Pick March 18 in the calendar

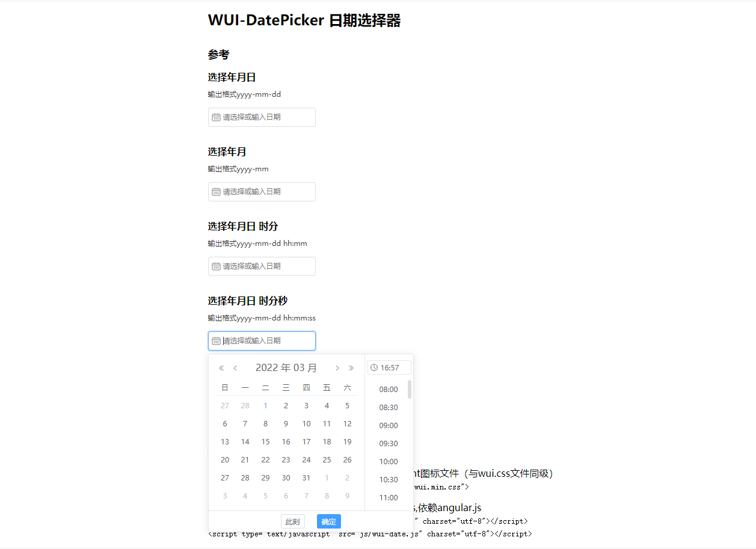pos(327,442)
